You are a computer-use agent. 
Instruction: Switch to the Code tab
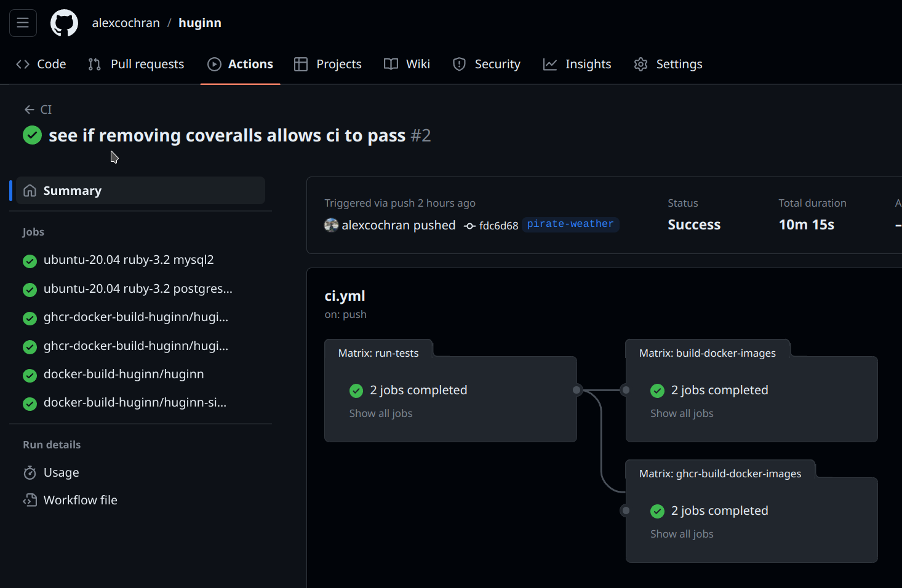(x=41, y=64)
